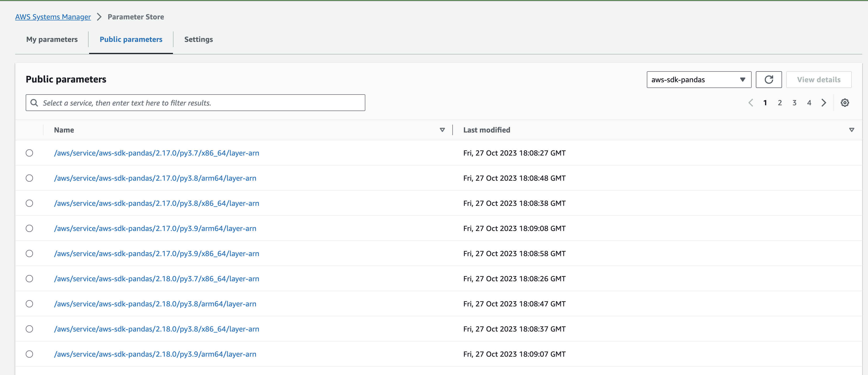Open 2.18.0/py3.8/x86_64 layer-arn link
The width and height of the screenshot is (868, 375).
click(157, 329)
